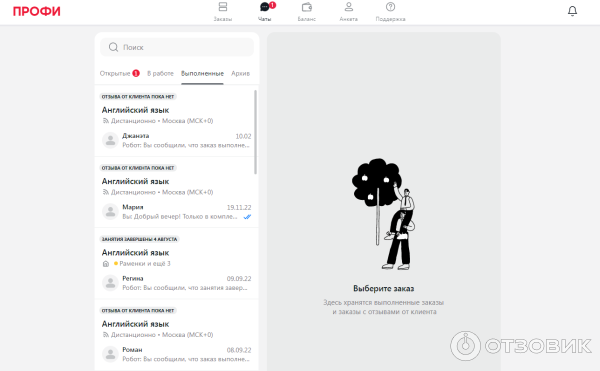Click the Раменки и ещё 3 location
Image resolution: width=600 pixels, height=371 pixels.
pyautogui.click(x=145, y=264)
